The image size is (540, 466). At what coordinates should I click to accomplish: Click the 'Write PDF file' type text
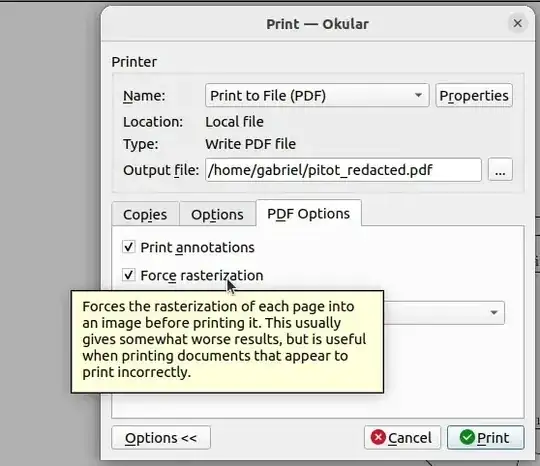click(x=250, y=144)
